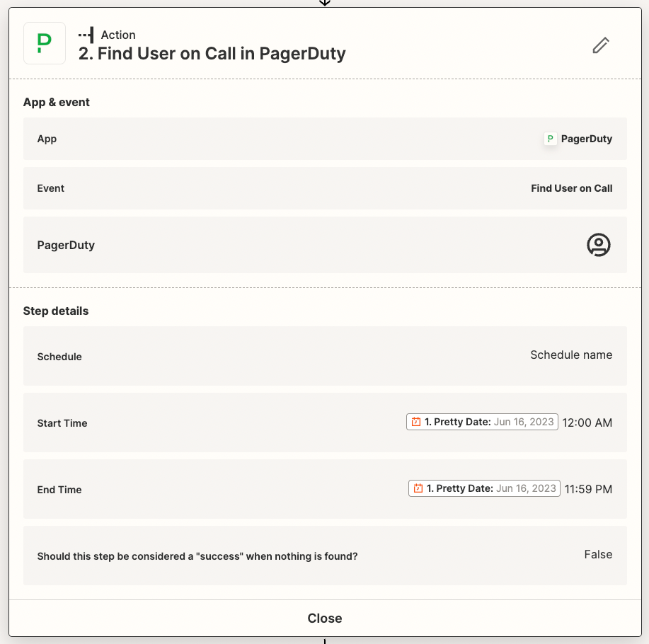Click the App & event section heading
The image size is (649, 644).
click(x=57, y=103)
